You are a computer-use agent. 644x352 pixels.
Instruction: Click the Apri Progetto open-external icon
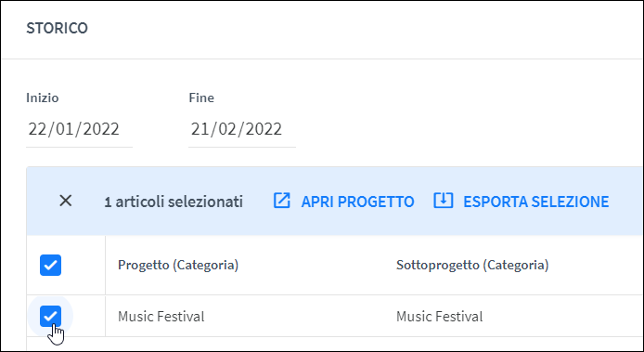[x=282, y=201]
